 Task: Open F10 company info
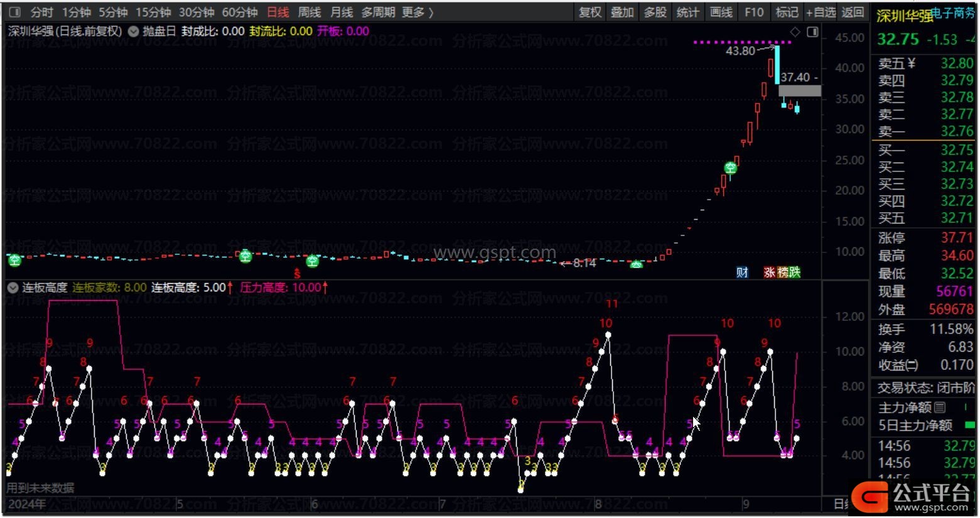(754, 12)
